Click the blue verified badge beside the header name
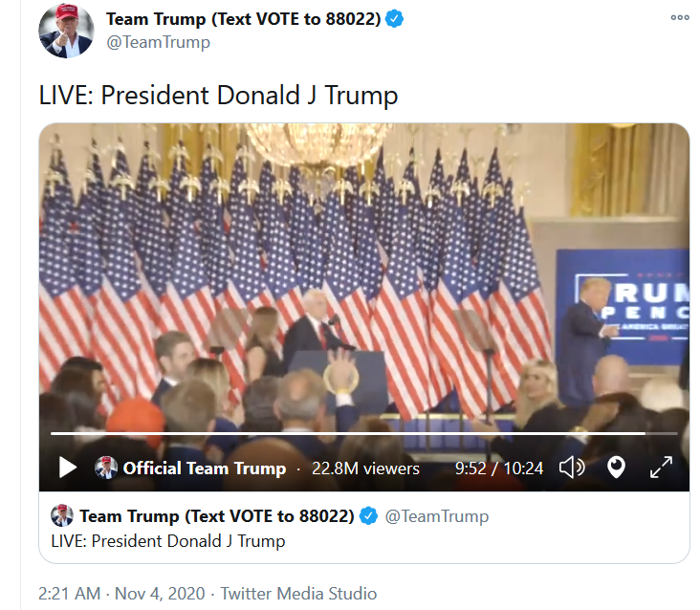This screenshot has height=610, width=700. (x=394, y=19)
